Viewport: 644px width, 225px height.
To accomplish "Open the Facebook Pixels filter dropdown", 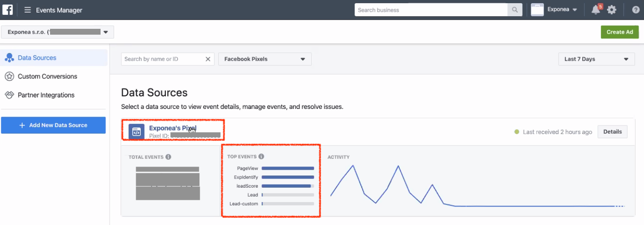I will pos(265,59).
